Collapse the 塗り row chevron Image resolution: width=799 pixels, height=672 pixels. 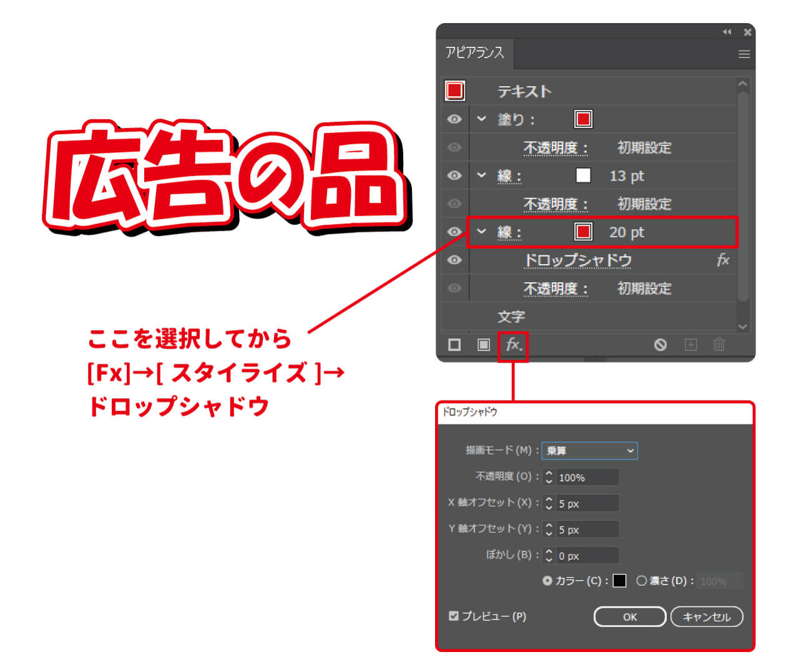click(x=481, y=119)
